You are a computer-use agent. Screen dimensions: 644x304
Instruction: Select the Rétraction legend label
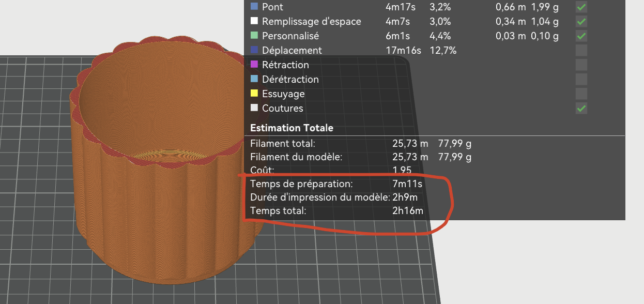[x=285, y=65]
